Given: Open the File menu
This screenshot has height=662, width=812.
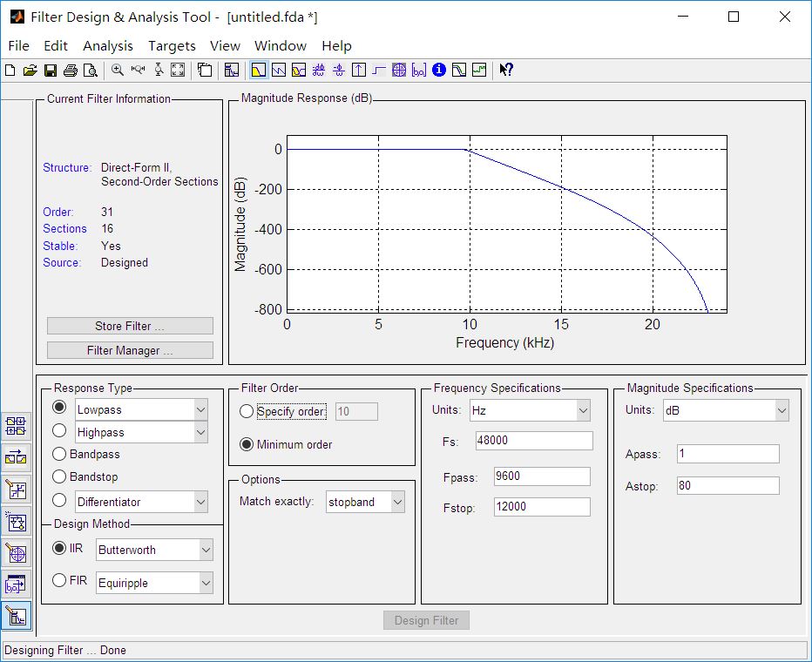Looking at the screenshot, I should (18, 46).
